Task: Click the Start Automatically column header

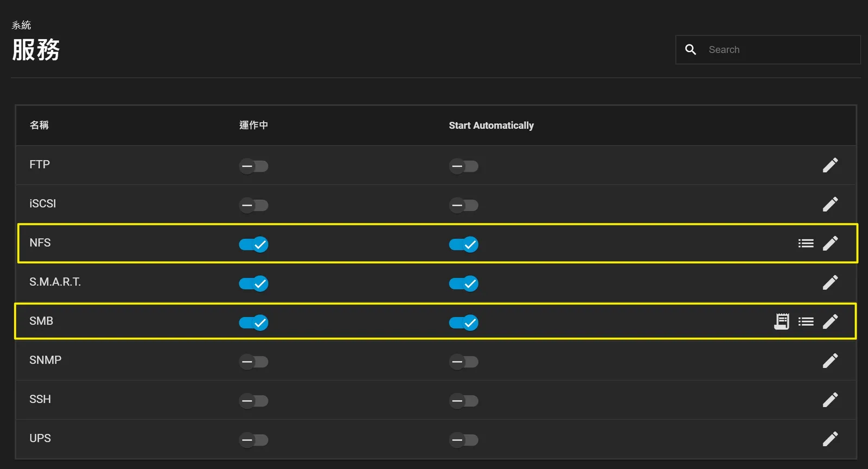Action: 491,125
